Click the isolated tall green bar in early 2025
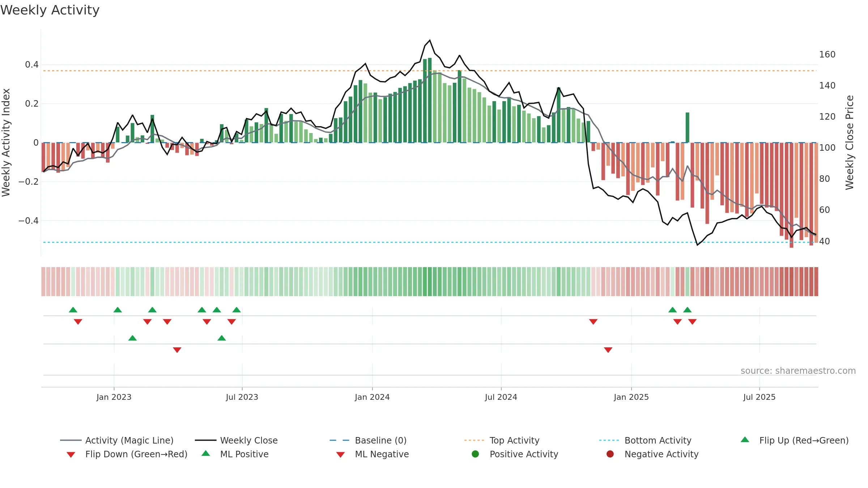 [x=687, y=128]
